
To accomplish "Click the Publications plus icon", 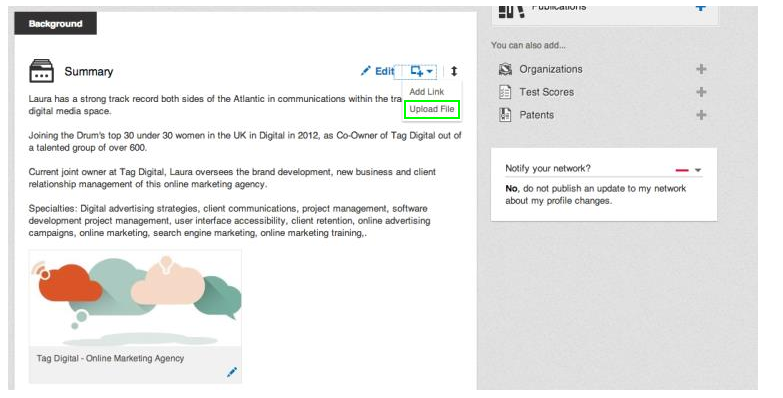I will click(x=701, y=8).
